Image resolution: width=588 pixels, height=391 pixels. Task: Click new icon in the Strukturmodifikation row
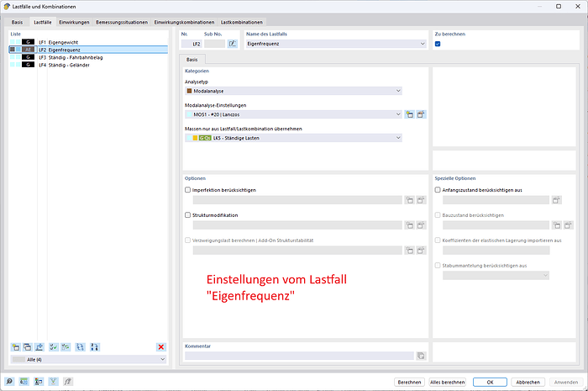[410, 225]
